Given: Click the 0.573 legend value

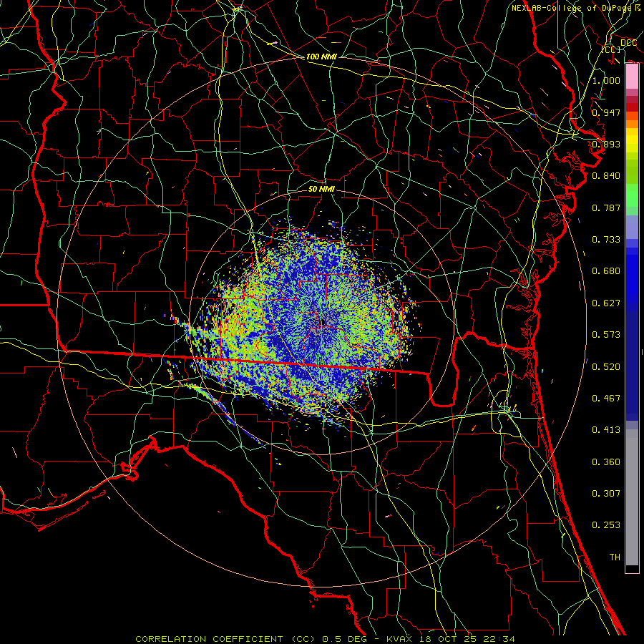Looking at the screenshot, I should [x=606, y=335].
